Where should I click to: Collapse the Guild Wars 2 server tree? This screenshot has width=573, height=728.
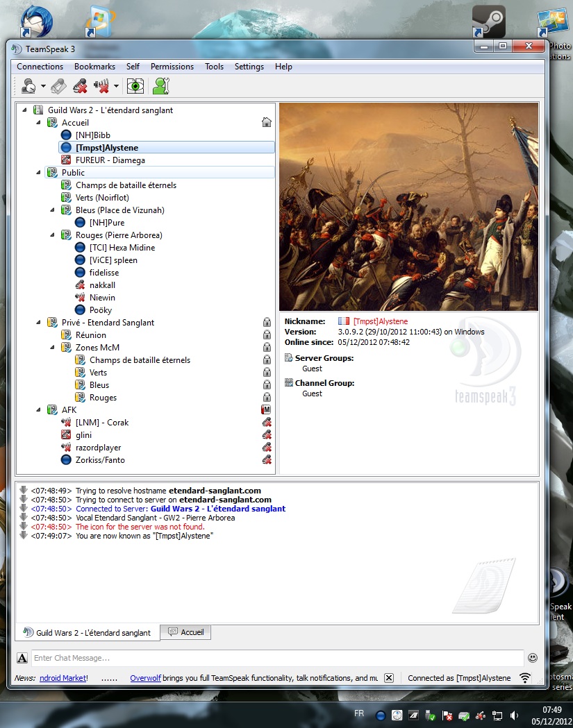point(24,110)
